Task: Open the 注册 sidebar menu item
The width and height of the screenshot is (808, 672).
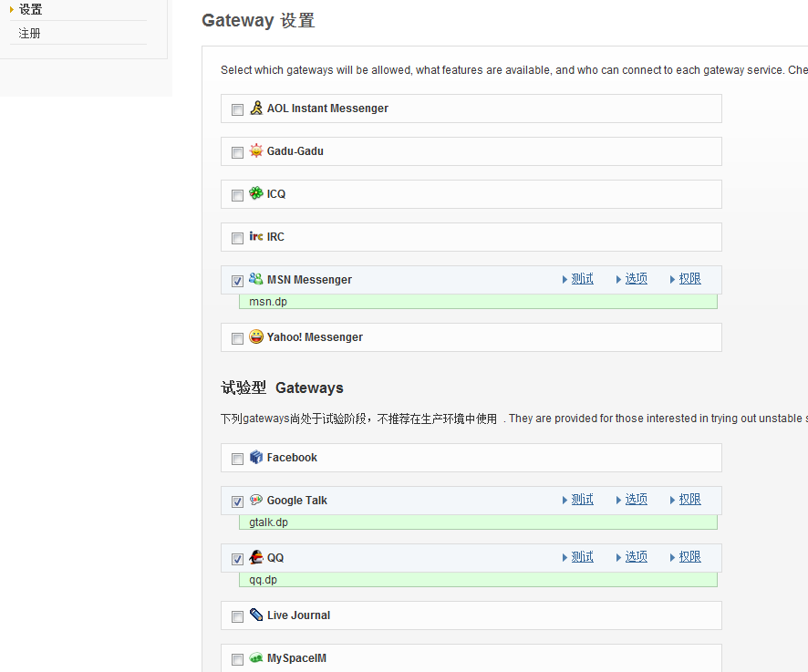Action: coord(29,33)
